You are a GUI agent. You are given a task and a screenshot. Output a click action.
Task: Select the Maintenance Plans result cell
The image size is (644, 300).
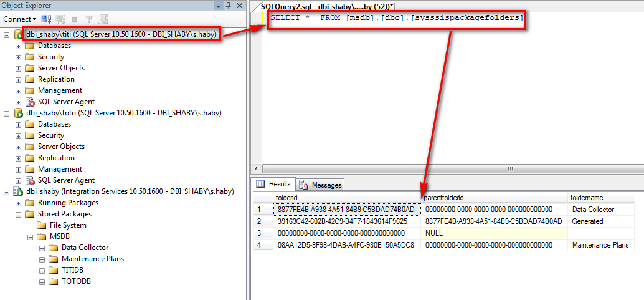coord(600,245)
